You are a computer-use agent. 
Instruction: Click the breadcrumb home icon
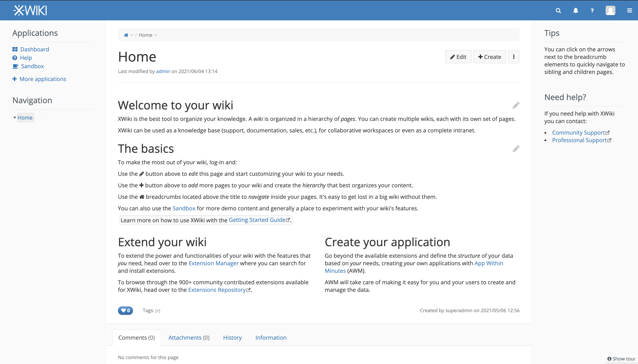coord(126,35)
